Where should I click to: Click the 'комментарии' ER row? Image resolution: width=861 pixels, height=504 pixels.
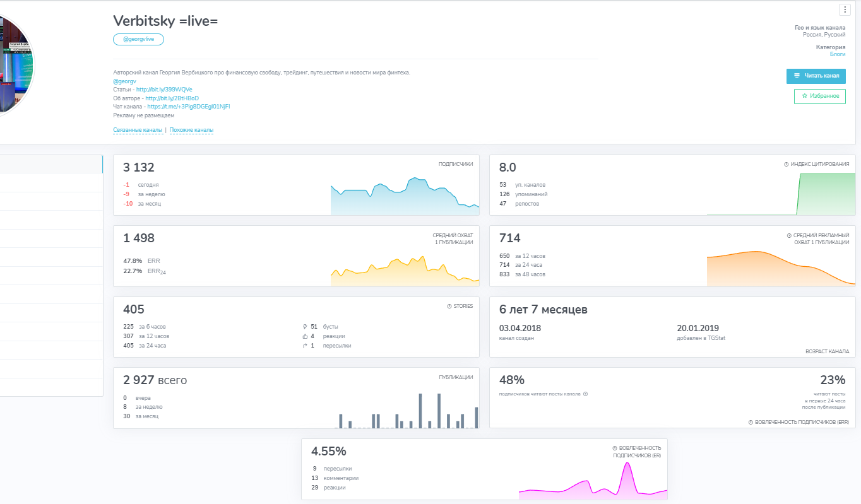pyautogui.click(x=335, y=478)
